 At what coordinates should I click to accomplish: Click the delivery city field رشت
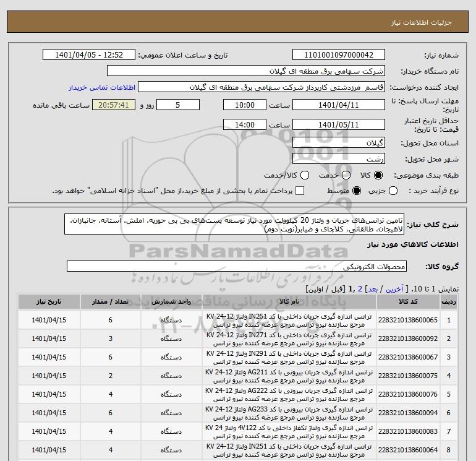pos(339,158)
